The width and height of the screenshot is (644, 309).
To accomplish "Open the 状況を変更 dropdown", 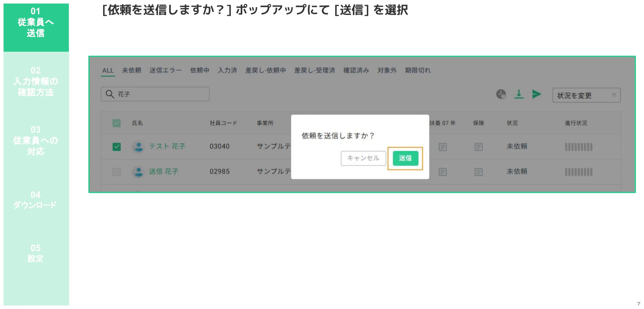I will (587, 95).
